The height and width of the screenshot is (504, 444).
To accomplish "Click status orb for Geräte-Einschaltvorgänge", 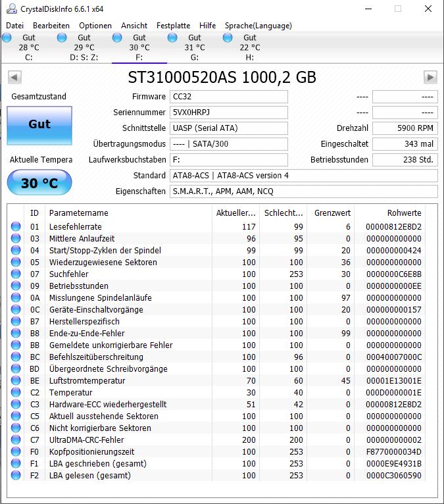I will click(x=16, y=309).
